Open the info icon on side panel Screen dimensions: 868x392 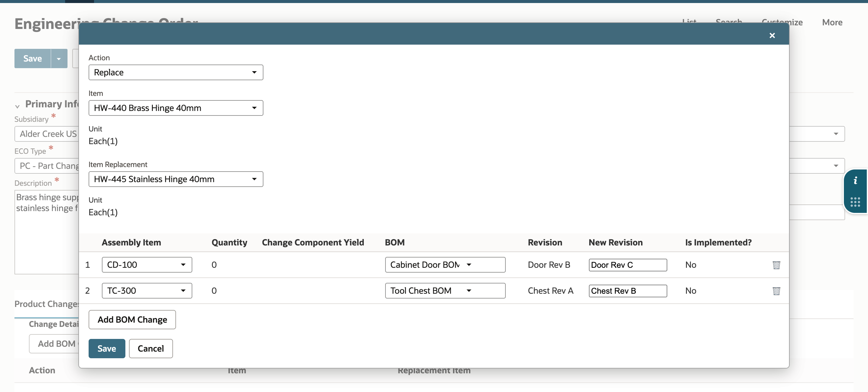point(855,181)
